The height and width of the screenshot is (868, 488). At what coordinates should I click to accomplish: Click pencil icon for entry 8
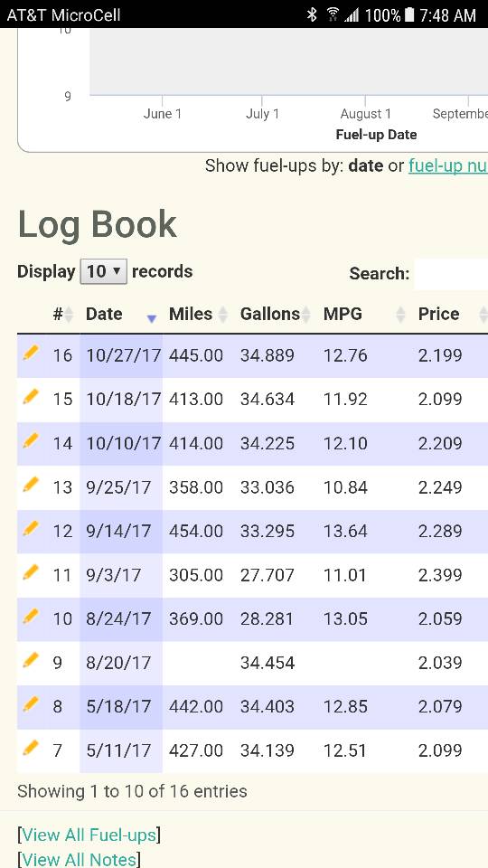coord(31,704)
